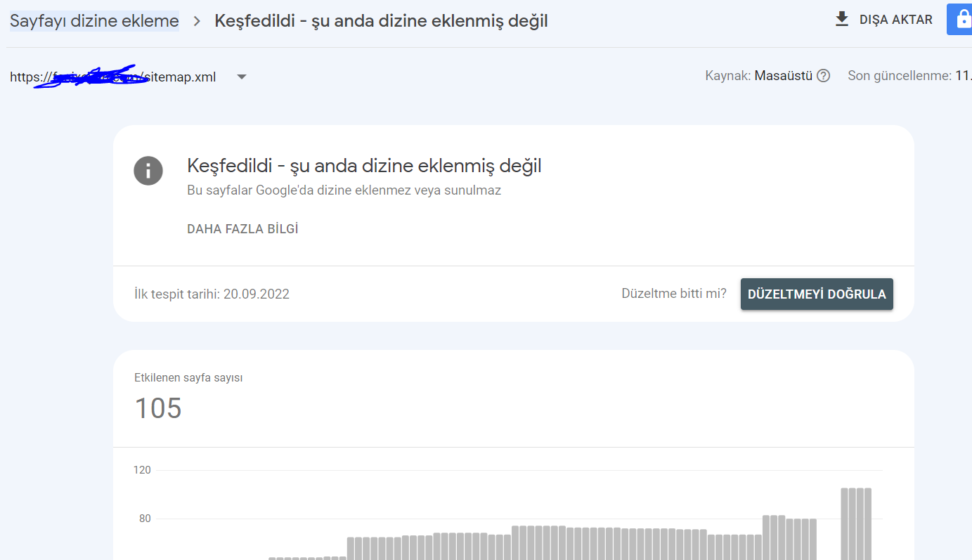Expand the sitemap.xml filter dropdown arrow

point(242,77)
